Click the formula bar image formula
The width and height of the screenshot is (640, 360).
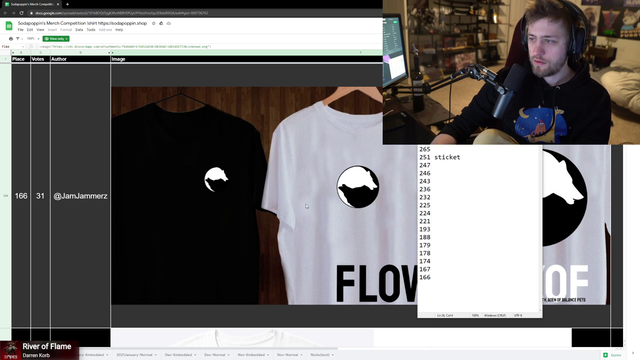124,47
